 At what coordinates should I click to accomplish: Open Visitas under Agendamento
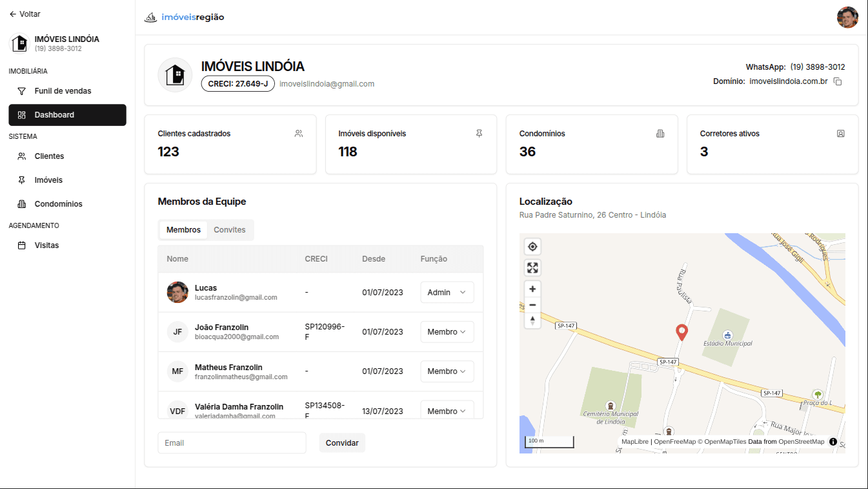click(x=67, y=245)
